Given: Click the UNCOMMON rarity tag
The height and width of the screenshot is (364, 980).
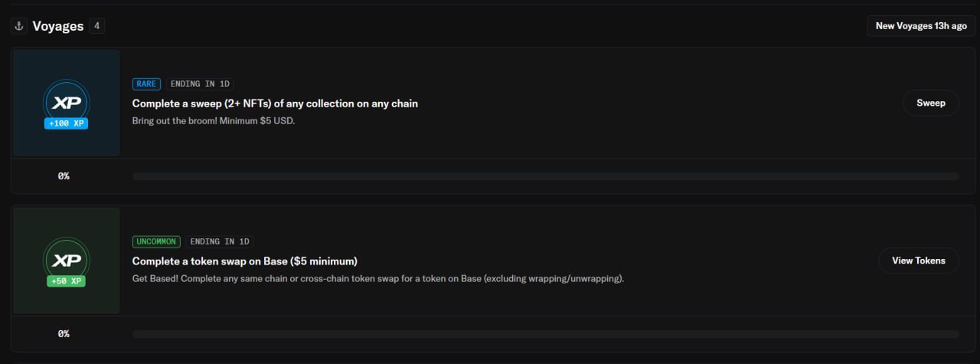Looking at the screenshot, I should point(157,241).
